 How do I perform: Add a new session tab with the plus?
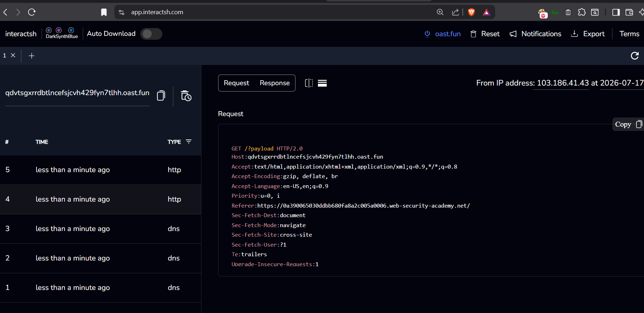point(32,56)
